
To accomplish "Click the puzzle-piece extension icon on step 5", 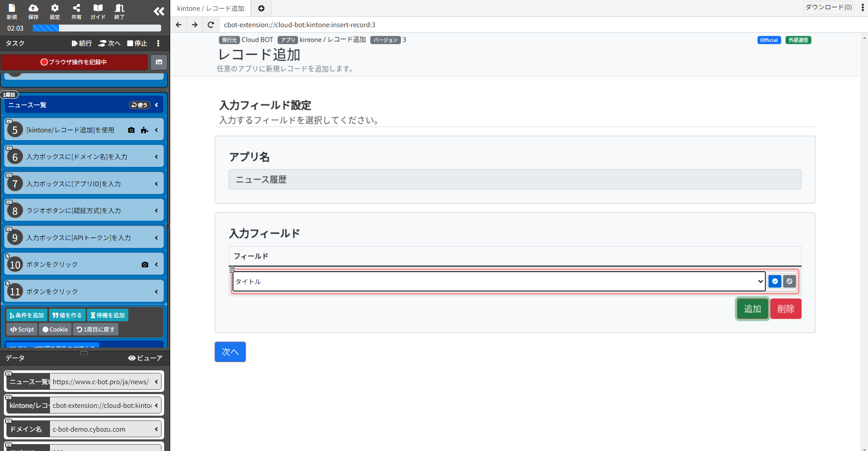I will [144, 130].
